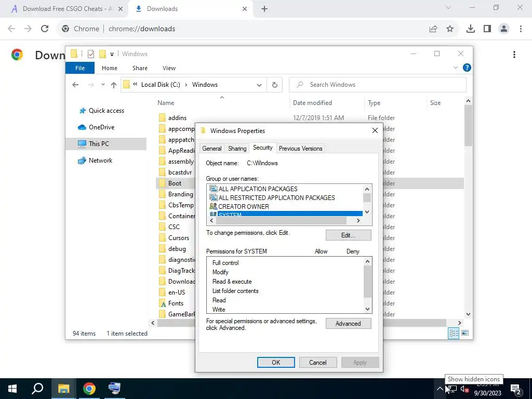Close the Downloads tab

click(x=245, y=9)
